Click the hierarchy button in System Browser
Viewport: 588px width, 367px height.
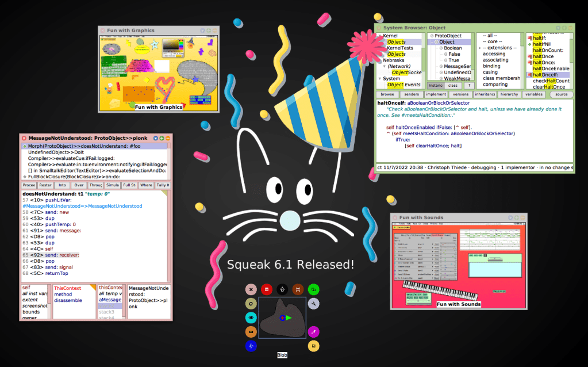(x=509, y=94)
